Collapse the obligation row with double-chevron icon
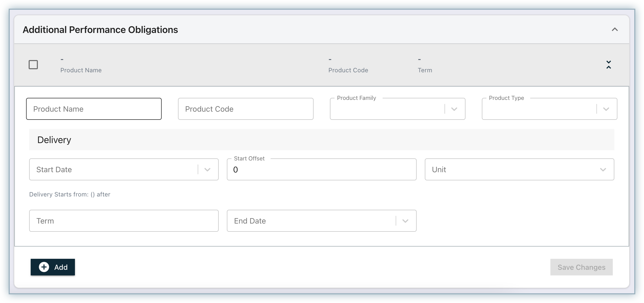Screen dimensions: 644x303 (608, 65)
